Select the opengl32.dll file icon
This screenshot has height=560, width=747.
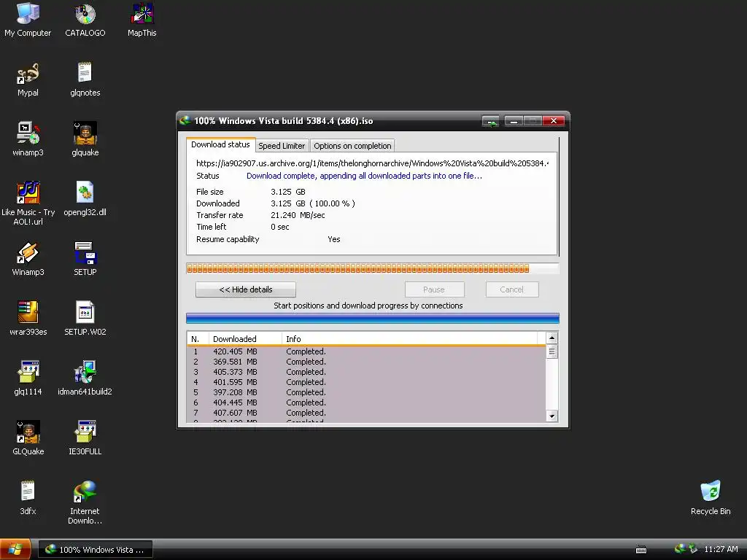(85, 198)
